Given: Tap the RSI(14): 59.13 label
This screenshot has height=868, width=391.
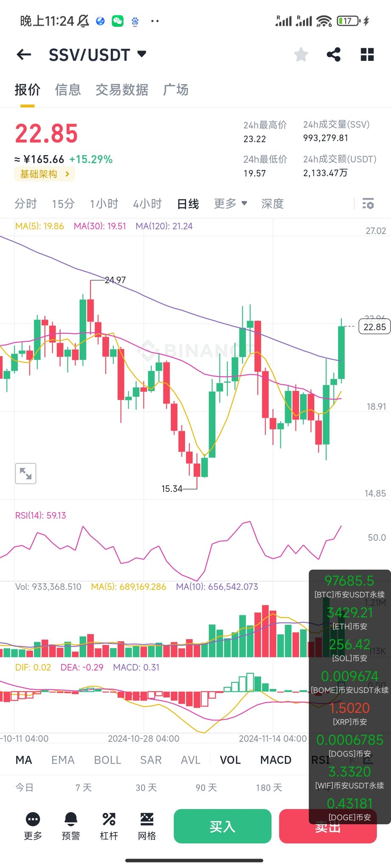Looking at the screenshot, I should 41,515.
